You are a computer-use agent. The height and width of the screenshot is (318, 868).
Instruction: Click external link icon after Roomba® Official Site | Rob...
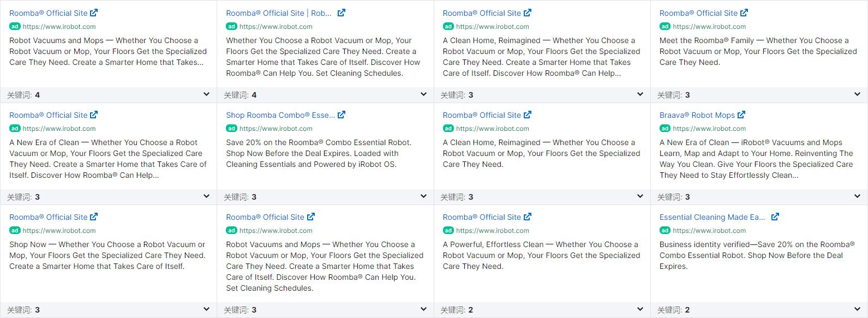pyautogui.click(x=342, y=13)
